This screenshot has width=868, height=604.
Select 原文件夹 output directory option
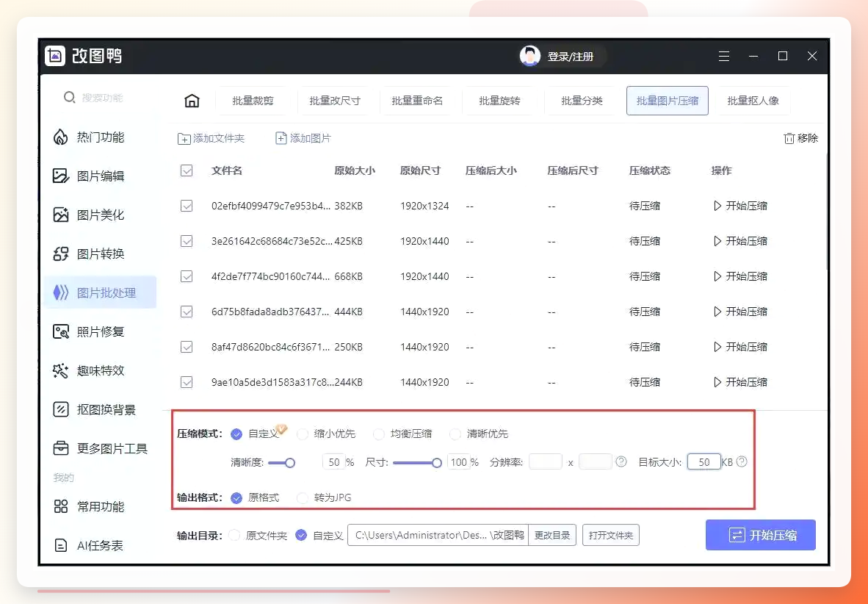click(234, 535)
